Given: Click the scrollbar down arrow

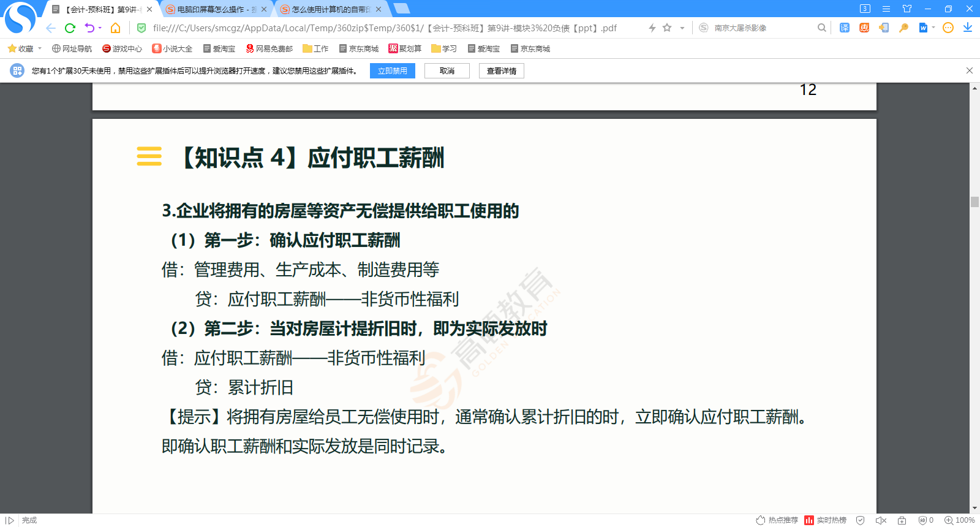Looking at the screenshot, I should [974, 508].
